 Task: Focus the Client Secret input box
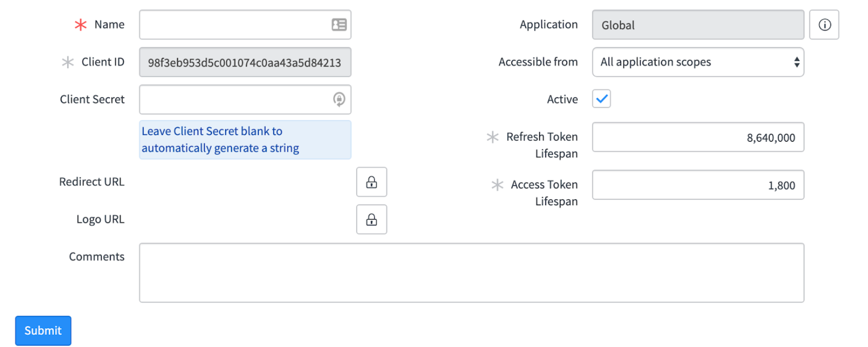click(233, 99)
